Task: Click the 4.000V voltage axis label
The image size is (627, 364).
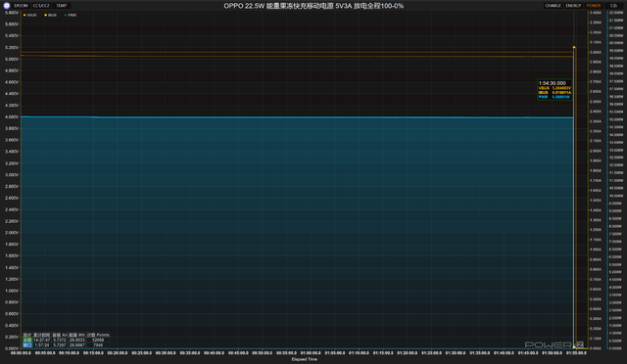Action: pyautogui.click(x=12, y=117)
